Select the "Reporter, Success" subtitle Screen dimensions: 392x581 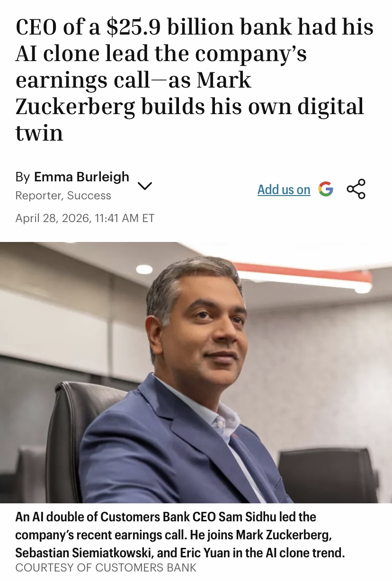pyautogui.click(x=63, y=196)
